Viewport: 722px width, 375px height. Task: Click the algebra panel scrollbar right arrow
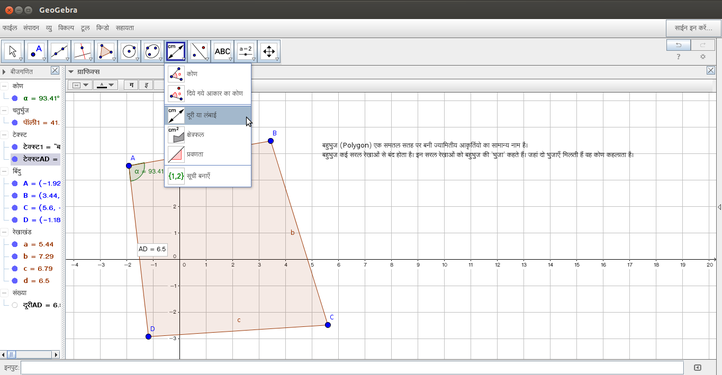pos(56,355)
